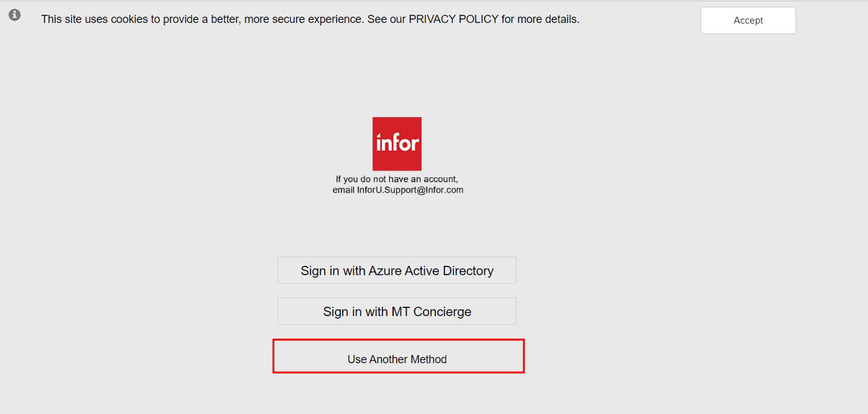Open the PRIVACY POLICY link

pos(453,19)
